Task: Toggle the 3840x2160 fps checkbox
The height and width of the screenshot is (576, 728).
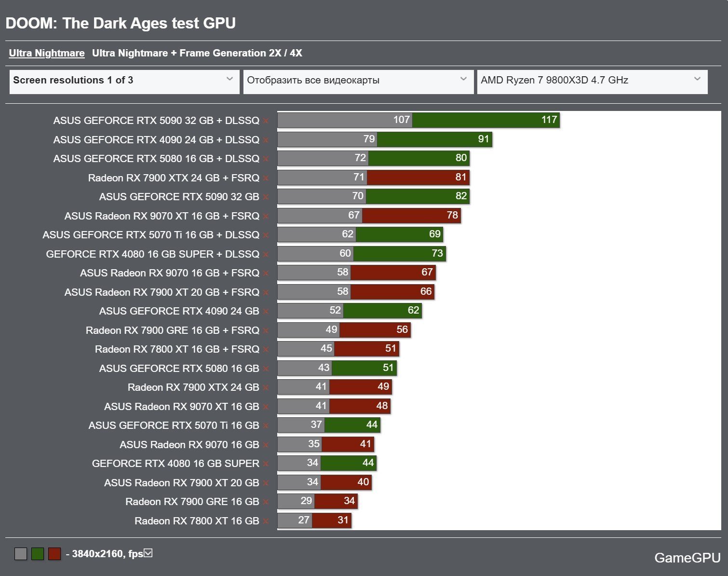Action: 148,553
